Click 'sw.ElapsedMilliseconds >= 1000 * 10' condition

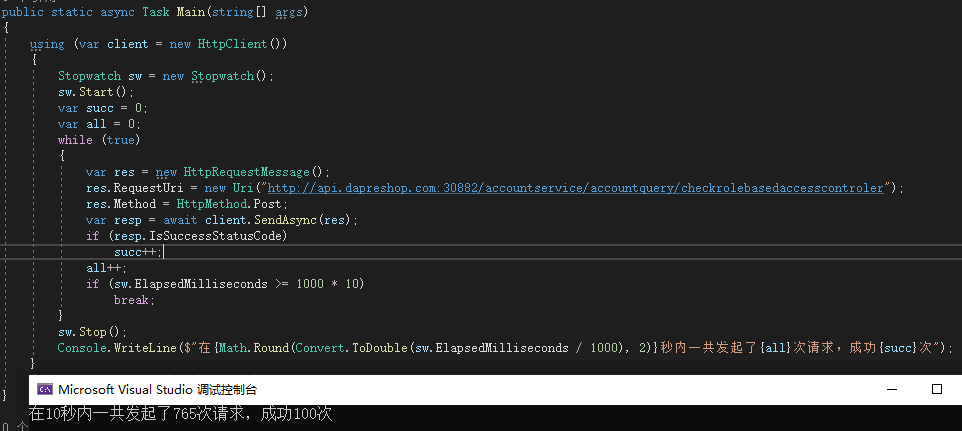[236, 284]
